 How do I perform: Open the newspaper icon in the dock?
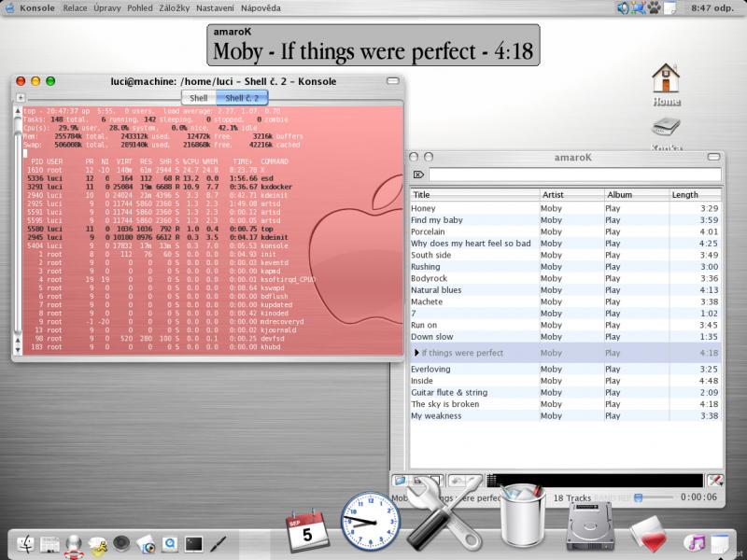click(x=49, y=544)
